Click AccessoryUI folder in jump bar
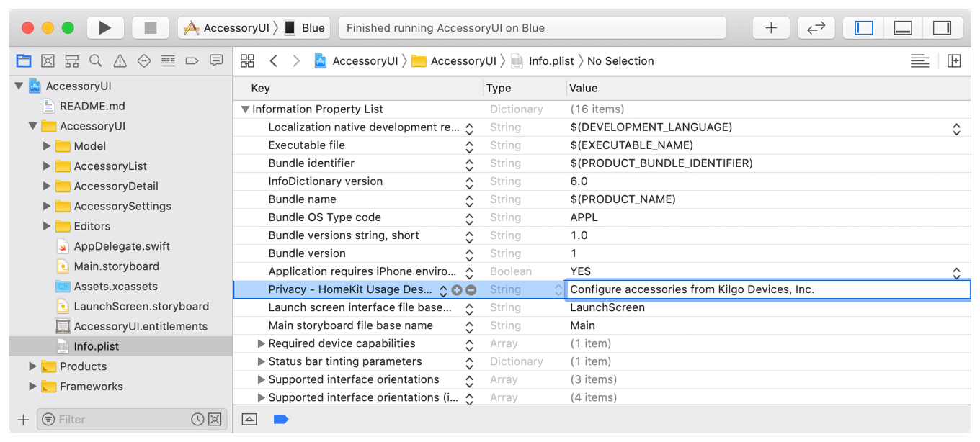Screen dimensions: 980x442 coord(454,61)
